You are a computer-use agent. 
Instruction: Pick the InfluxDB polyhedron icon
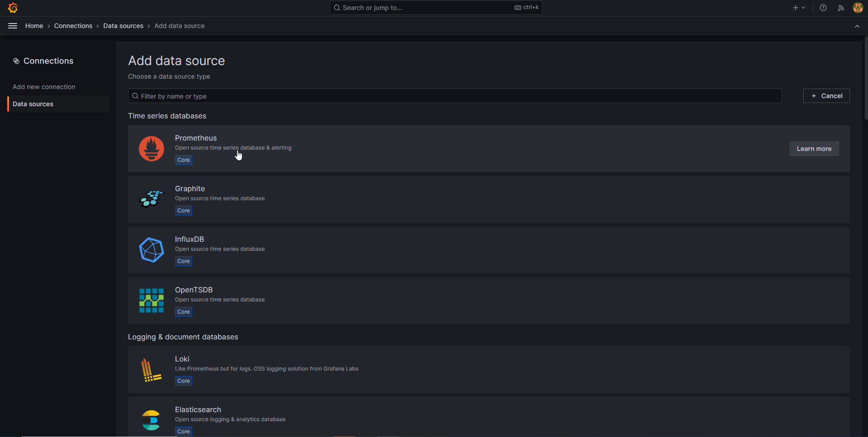click(x=152, y=250)
